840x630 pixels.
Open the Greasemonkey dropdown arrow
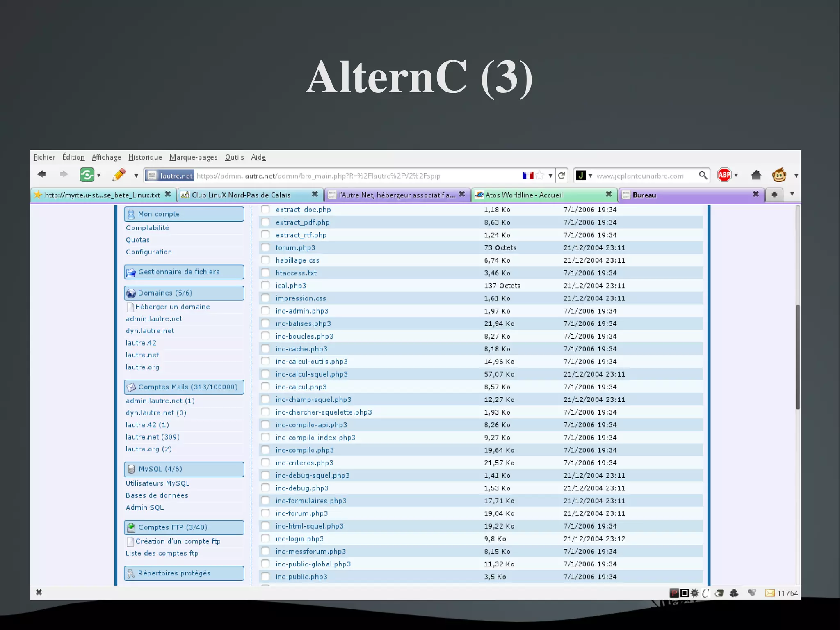[x=796, y=176]
